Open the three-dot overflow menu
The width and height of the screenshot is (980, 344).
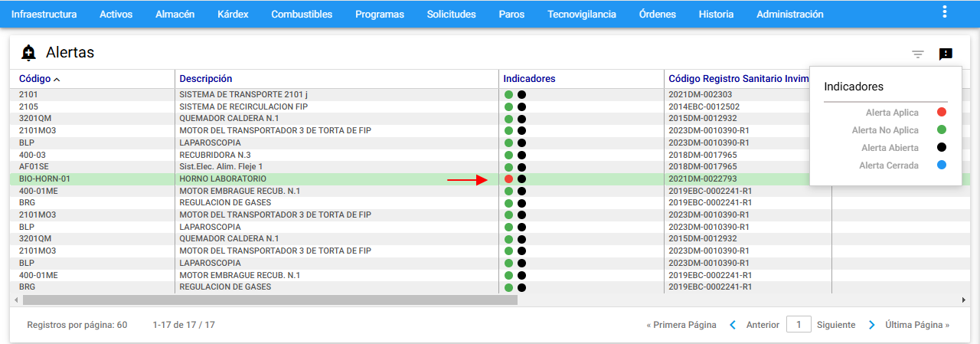click(x=945, y=11)
